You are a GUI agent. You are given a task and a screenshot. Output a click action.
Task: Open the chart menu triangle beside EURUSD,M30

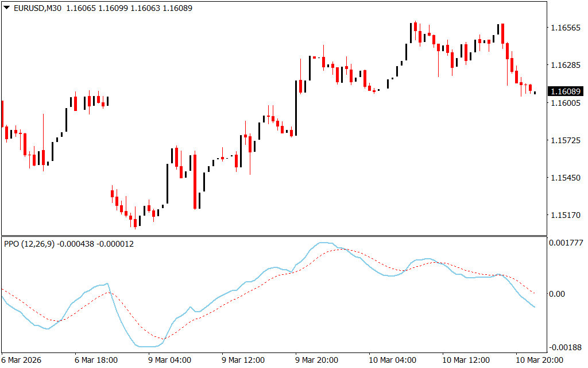point(6,8)
